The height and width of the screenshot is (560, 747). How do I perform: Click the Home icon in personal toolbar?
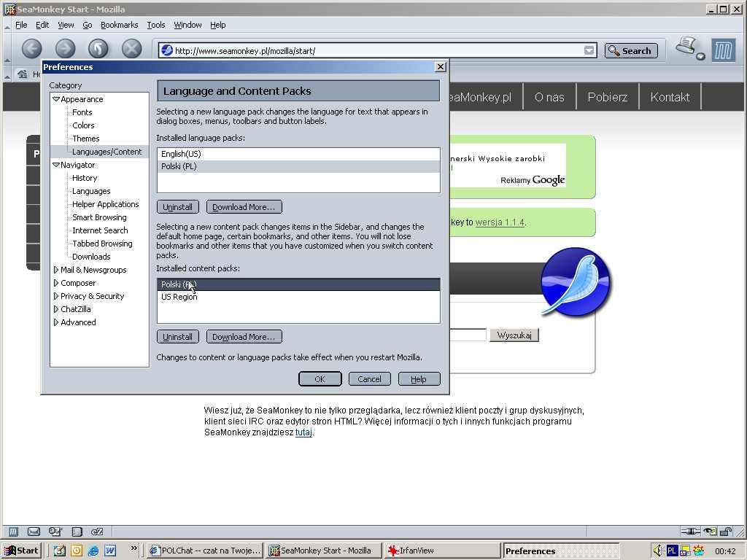(22, 74)
